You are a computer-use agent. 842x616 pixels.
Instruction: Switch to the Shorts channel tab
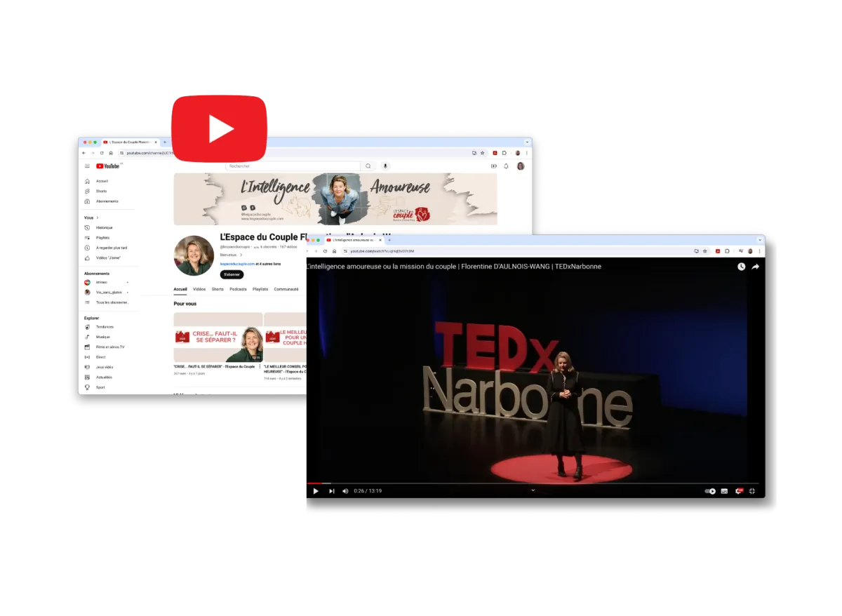tap(218, 289)
